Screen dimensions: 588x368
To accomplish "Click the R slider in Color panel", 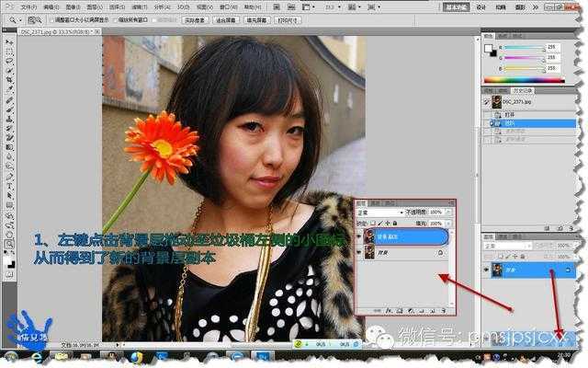I will point(524,48).
